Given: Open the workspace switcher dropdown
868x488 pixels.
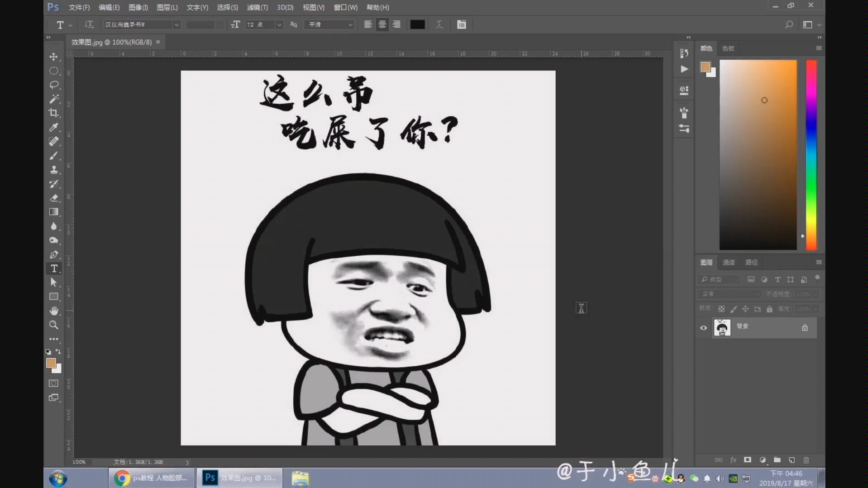Looking at the screenshot, I should pos(811,25).
